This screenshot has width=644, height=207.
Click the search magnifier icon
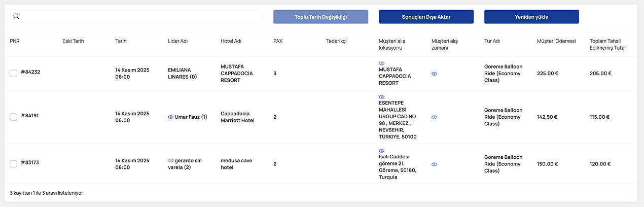[16, 16]
